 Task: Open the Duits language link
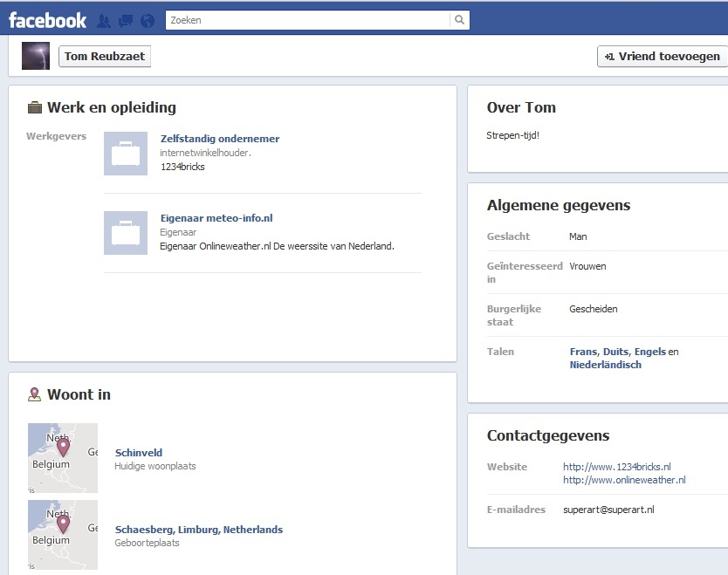(x=616, y=352)
